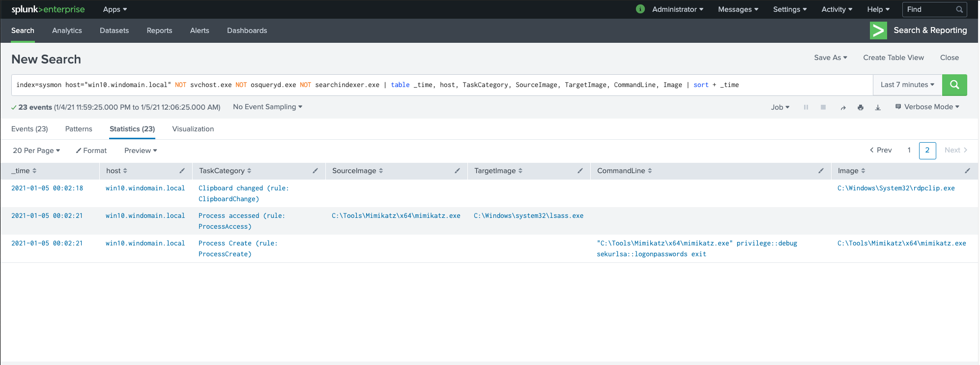980x365 pixels.
Task: Click the search query input box
Action: 442,85
